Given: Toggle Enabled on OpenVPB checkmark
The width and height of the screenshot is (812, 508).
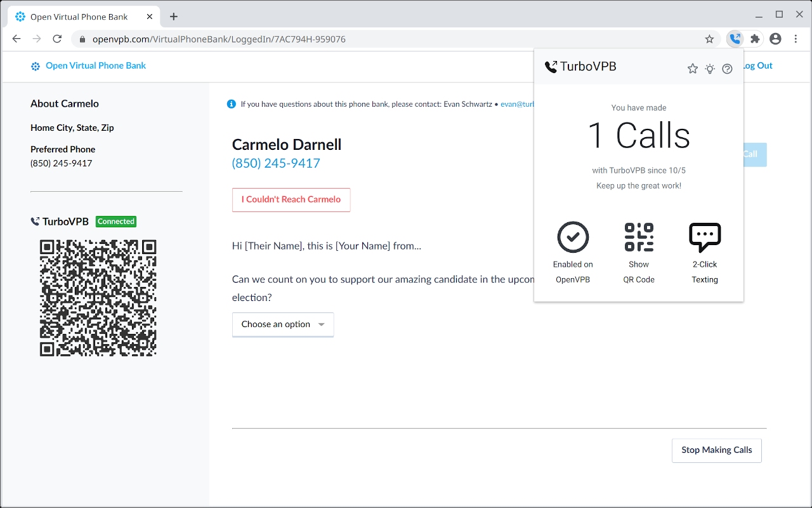Looking at the screenshot, I should click(x=573, y=237).
